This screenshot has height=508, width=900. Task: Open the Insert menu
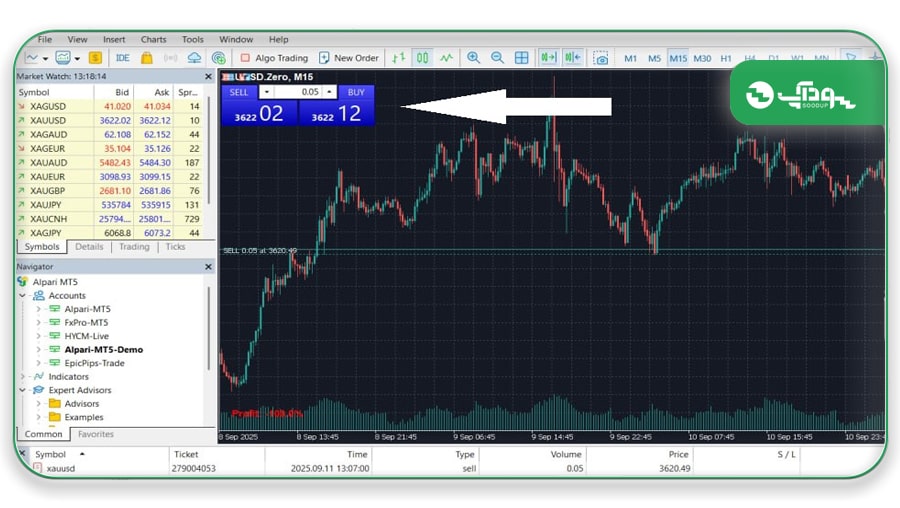pos(114,39)
